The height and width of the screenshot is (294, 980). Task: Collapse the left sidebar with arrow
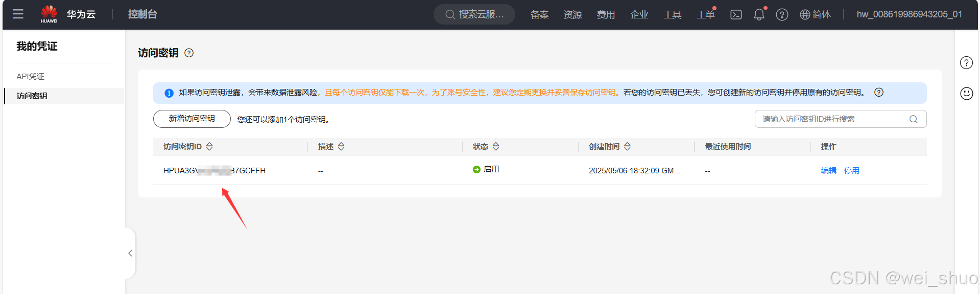tap(130, 253)
